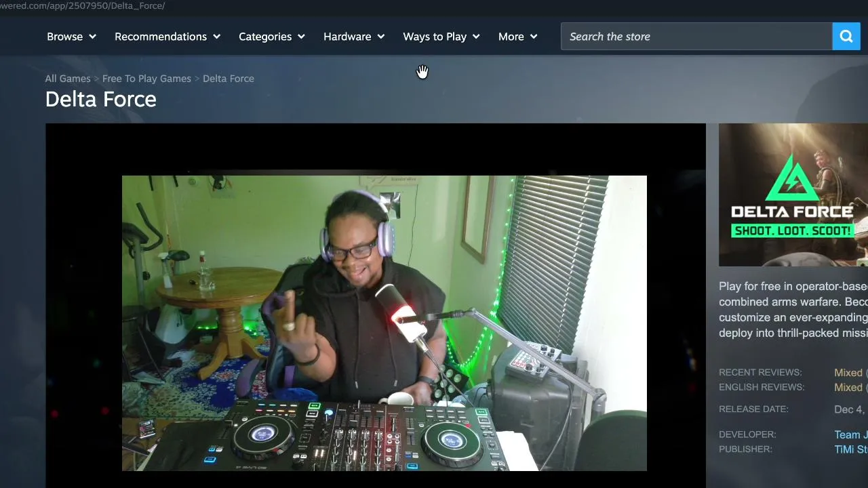Open the Team J developer link
868x488 pixels.
[851, 434]
